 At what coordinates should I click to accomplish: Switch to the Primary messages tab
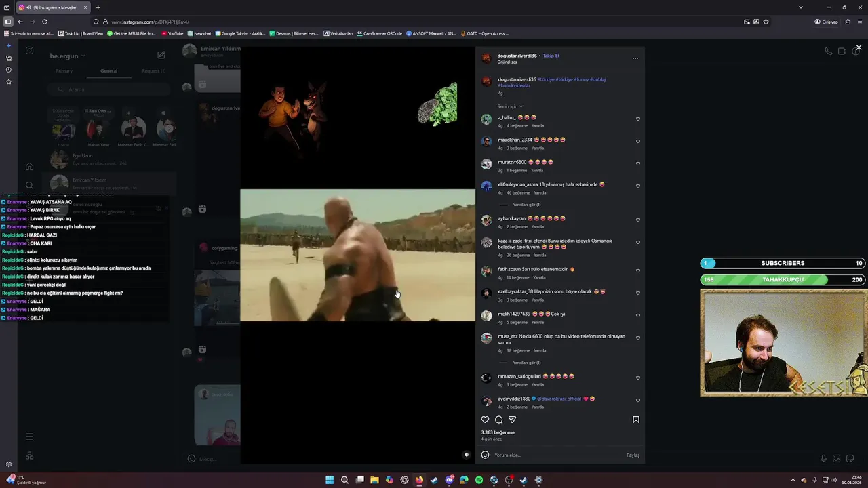pyautogui.click(x=64, y=71)
